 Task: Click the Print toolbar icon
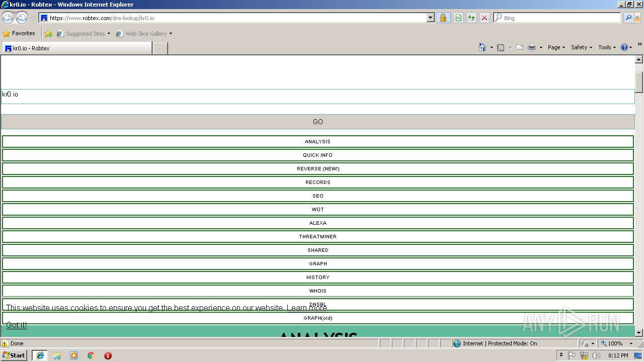pyautogui.click(x=532, y=47)
